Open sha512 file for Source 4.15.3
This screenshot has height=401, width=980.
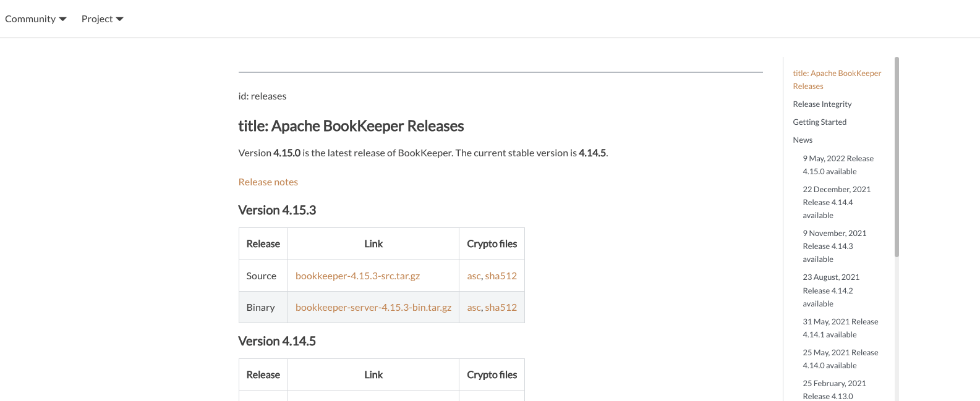[x=501, y=276]
